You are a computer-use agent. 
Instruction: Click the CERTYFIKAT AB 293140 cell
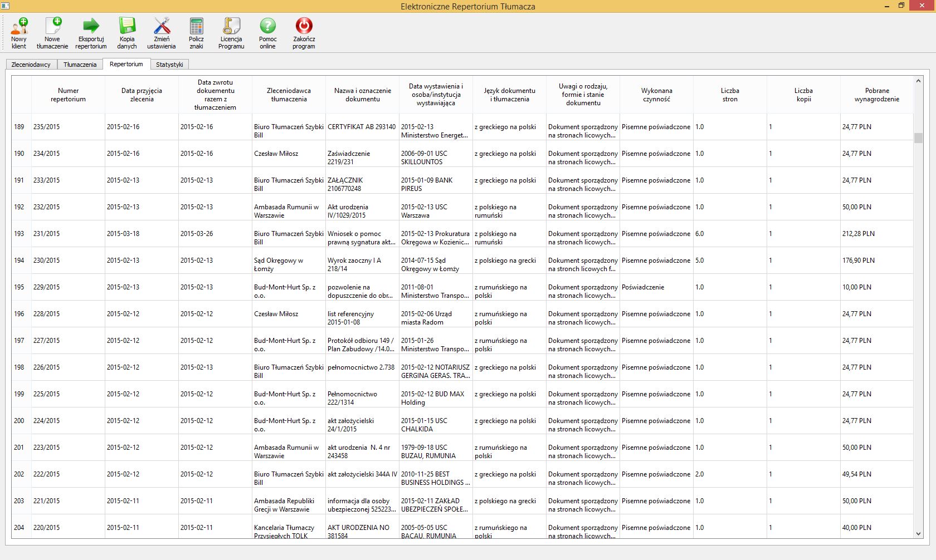tap(362, 127)
